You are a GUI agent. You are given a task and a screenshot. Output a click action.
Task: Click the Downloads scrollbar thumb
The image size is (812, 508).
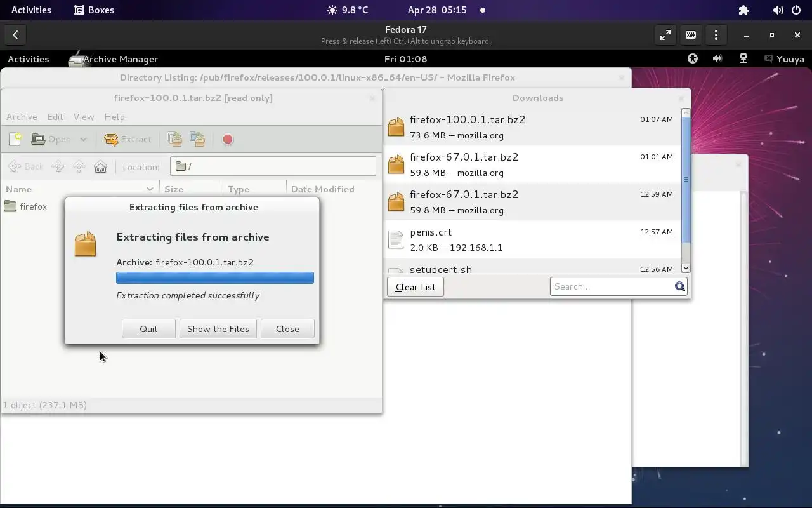click(686, 180)
